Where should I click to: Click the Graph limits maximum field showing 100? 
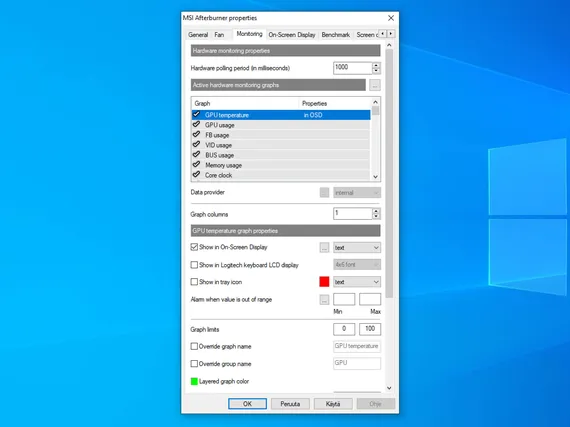tap(370, 329)
